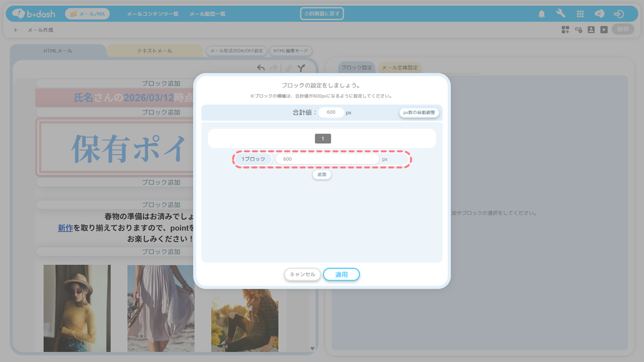644x362 pixels.
Task: Click the AI brain assistant icon
Action: 599,14
